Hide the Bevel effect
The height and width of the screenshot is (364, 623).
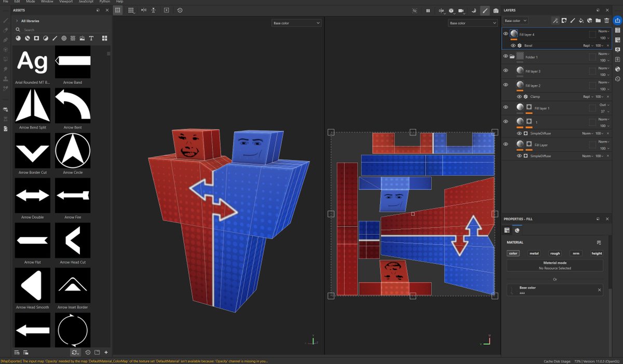[513, 45]
